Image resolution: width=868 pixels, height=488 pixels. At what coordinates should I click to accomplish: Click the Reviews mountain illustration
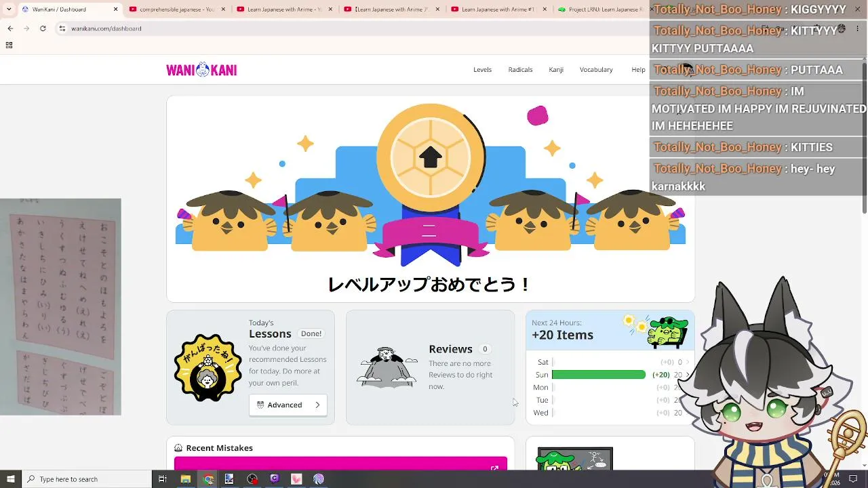coord(387,367)
